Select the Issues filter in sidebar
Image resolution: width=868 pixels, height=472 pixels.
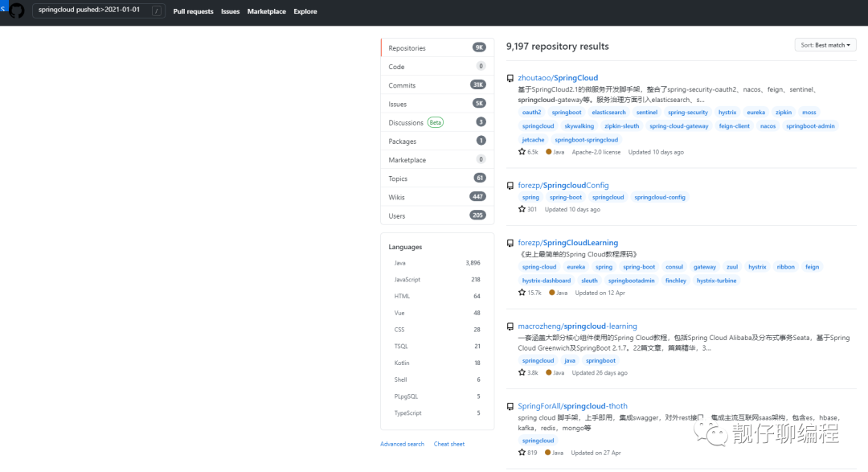point(436,104)
